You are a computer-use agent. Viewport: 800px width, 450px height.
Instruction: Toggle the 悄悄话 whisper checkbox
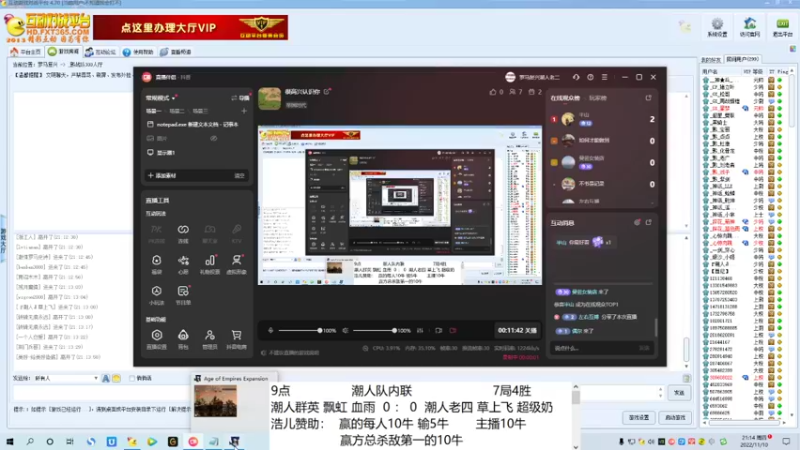(x=132, y=378)
